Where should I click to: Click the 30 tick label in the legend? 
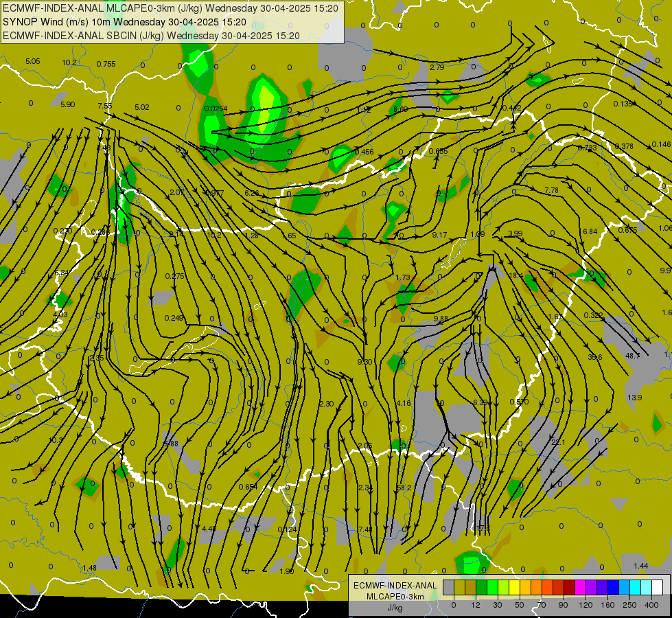[498, 605]
